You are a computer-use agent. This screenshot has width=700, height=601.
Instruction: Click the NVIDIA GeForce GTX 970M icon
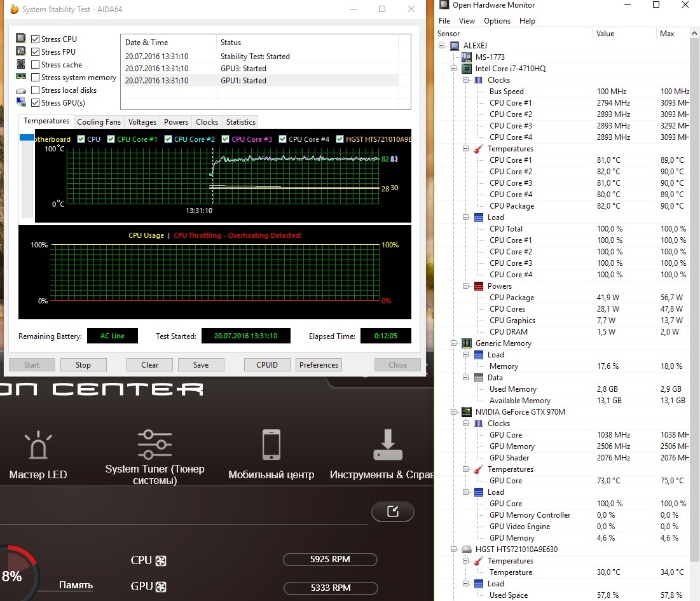click(x=467, y=411)
